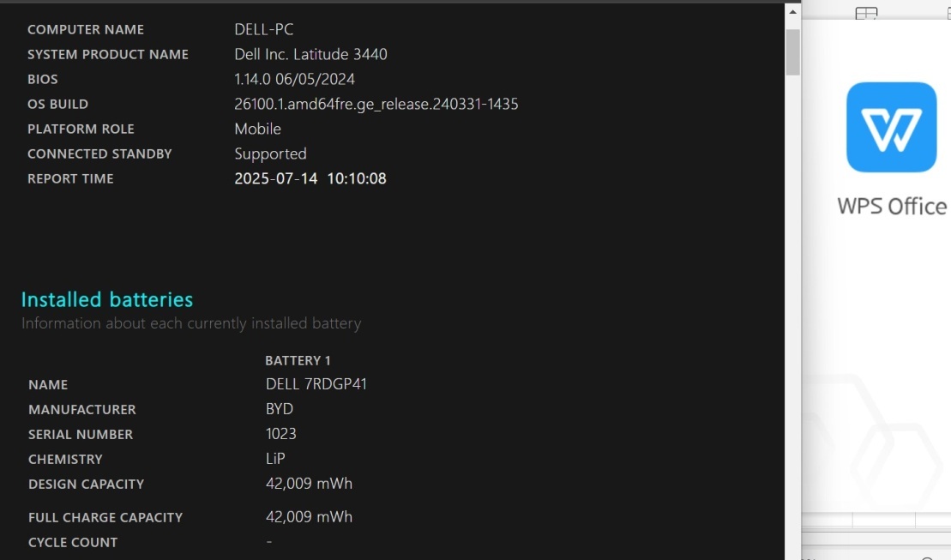Click the scrollbar up arrow
The width and height of the screenshot is (951, 560).
tap(792, 11)
